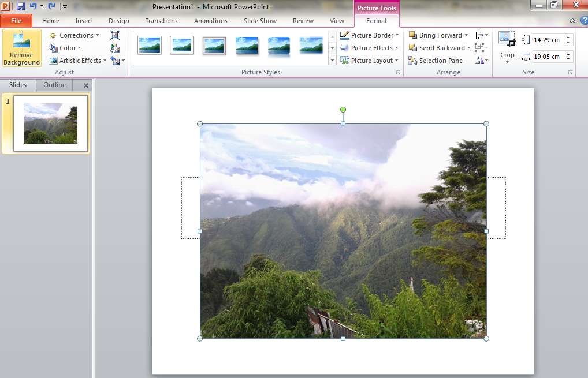Minimize the ribbon with caret icon

[x=572, y=21]
